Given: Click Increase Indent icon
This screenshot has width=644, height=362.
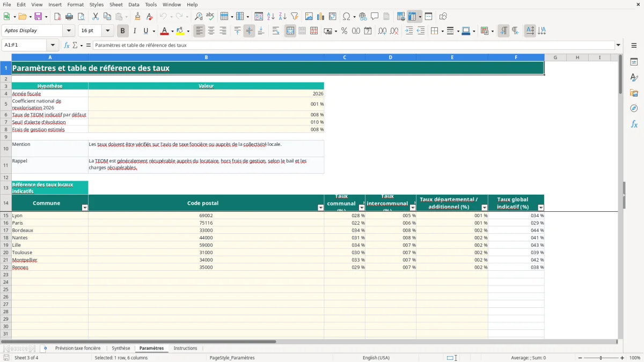Looking at the screenshot, I should pyautogui.click(x=409, y=31).
